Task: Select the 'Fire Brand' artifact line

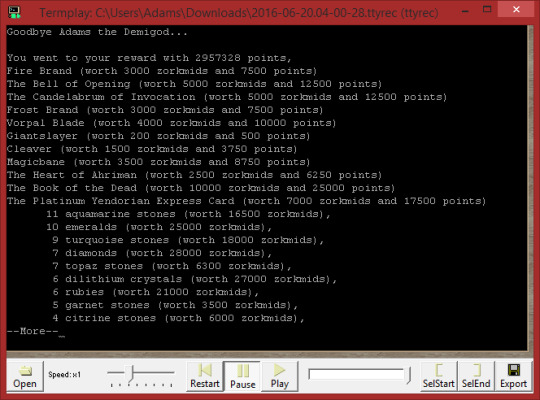Action: tap(162, 71)
